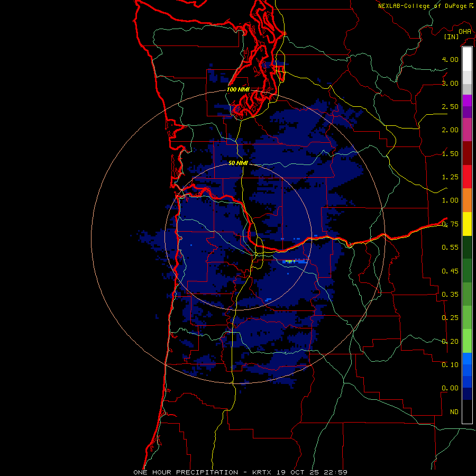Select the 0.45 legend value
The width and height of the screenshot is (476, 476).
pyautogui.click(x=450, y=271)
